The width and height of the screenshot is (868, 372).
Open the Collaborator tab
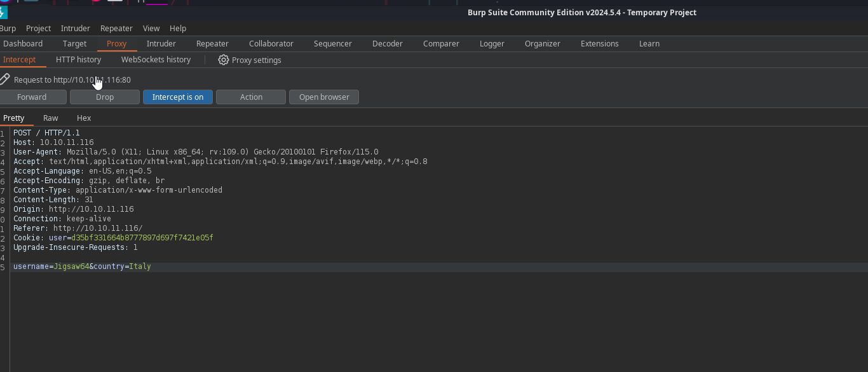(x=271, y=43)
